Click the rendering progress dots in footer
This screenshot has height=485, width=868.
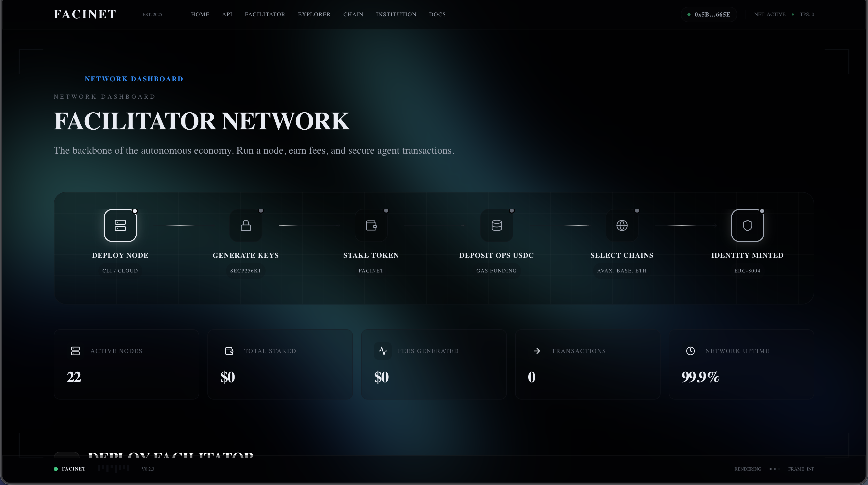774,469
